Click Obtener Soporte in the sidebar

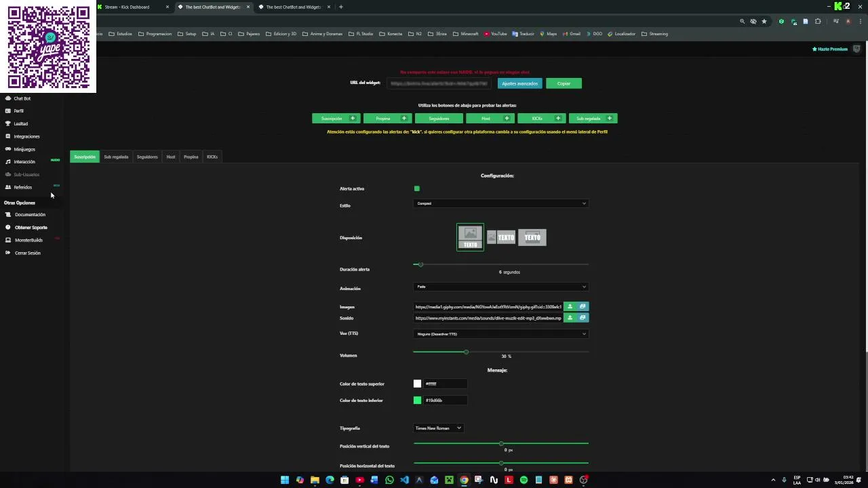pos(26,227)
